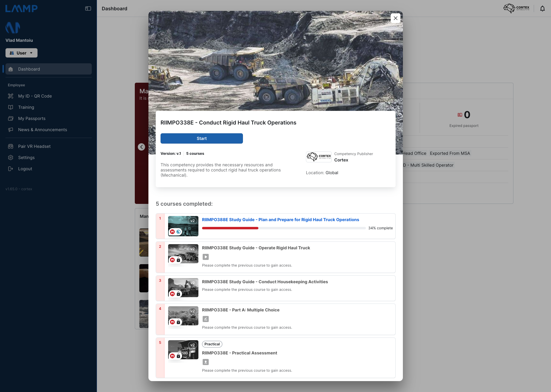This screenshot has height=392, width=551.
Task: Collapse the sidebar panel toggle icon
Action: click(x=88, y=8)
